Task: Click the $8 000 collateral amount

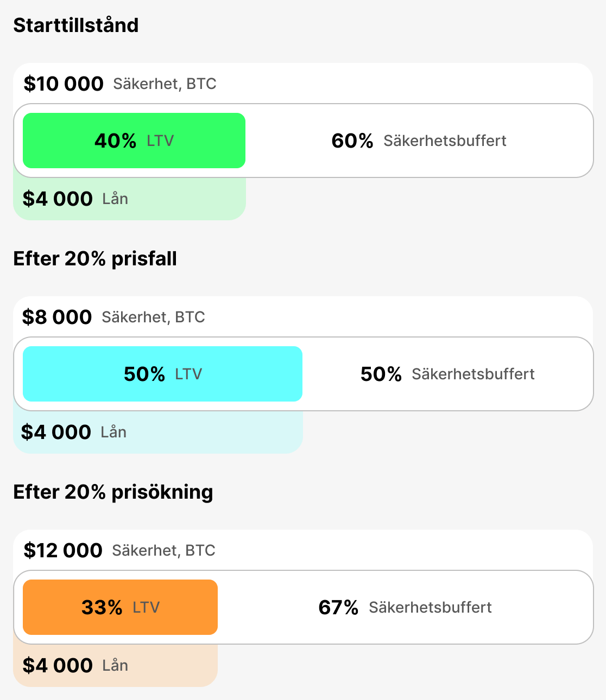Action: click(57, 317)
